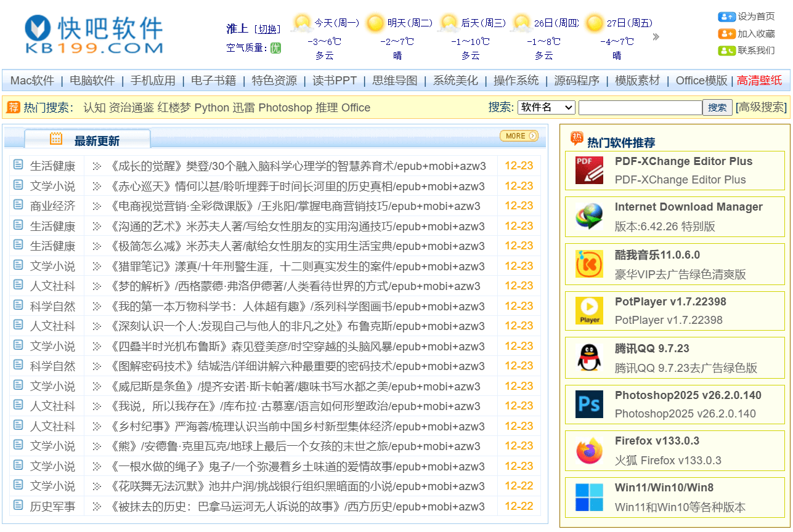Open the Internet Download Manager icon
Screen dimensions: 793x532
pyautogui.click(x=589, y=216)
